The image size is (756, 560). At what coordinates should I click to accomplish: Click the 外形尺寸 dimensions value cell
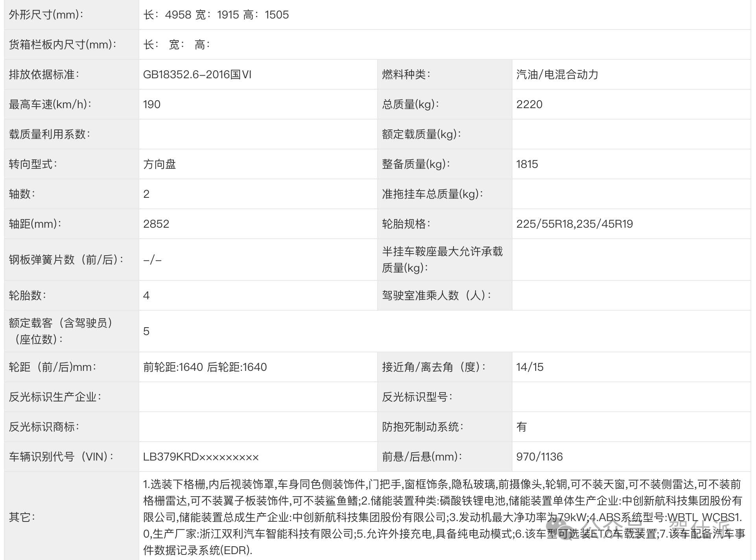click(x=216, y=15)
